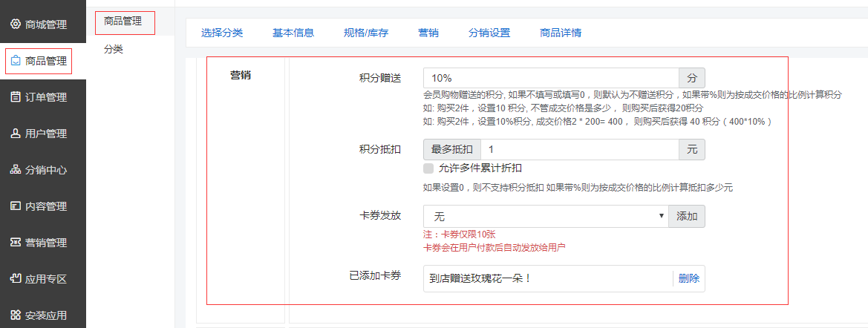The width and height of the screenshot is (868, 328).
Task: Click the 分销中心 hierarchy icon
Action: 16,170
